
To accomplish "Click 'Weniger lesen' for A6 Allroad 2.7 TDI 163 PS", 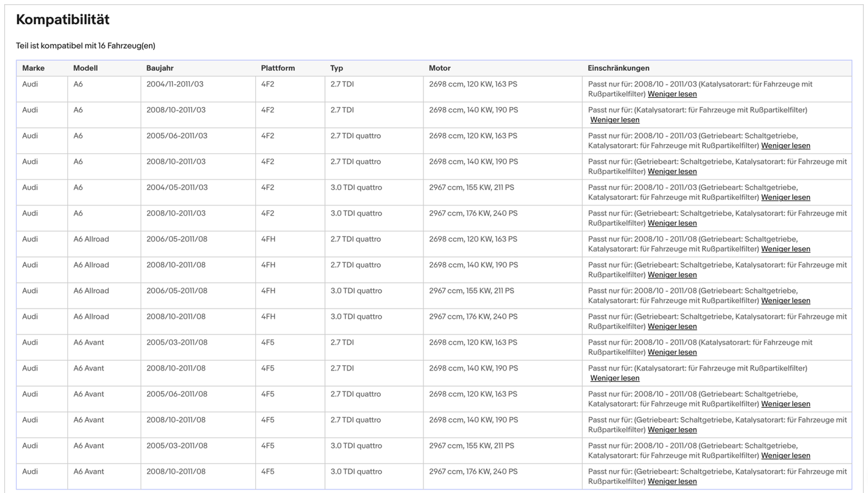I will point(785,249).
